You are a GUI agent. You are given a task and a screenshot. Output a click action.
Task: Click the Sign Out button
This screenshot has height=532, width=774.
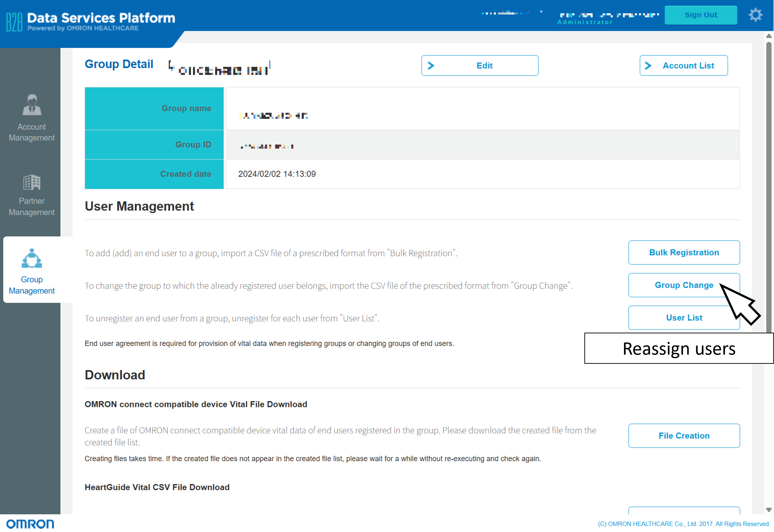pos(700,15)
